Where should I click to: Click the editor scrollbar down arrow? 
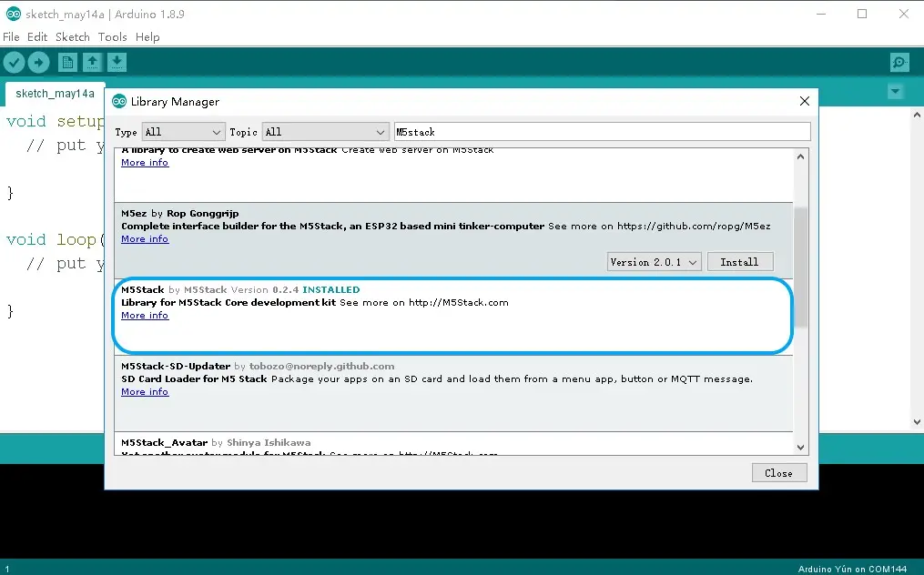click(917, 422)
